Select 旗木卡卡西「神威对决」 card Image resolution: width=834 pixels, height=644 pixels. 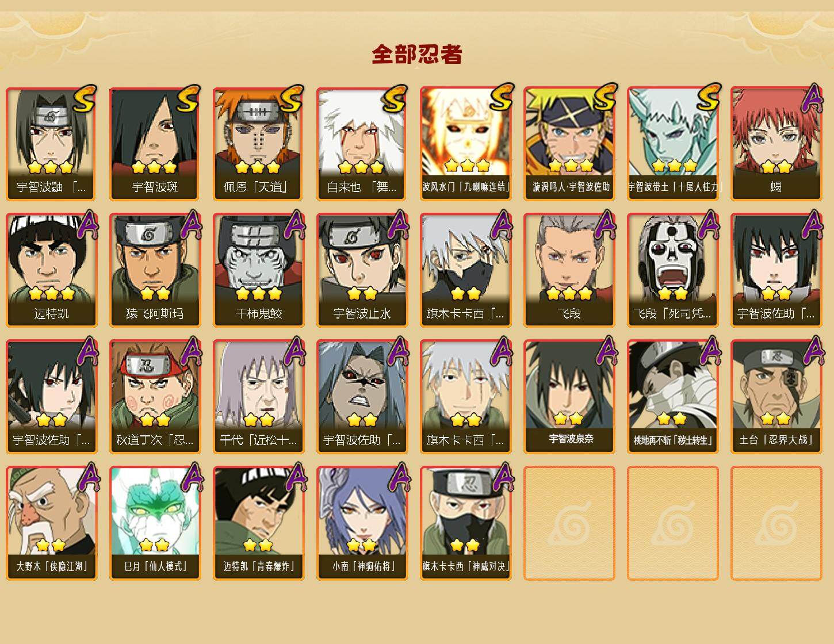coord(465,523)
